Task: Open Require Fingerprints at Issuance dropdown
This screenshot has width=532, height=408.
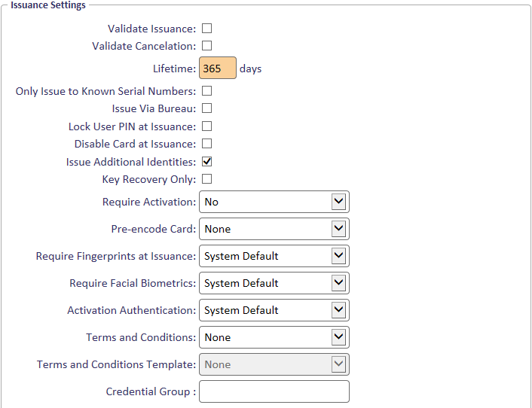Action: pos(274,256)
